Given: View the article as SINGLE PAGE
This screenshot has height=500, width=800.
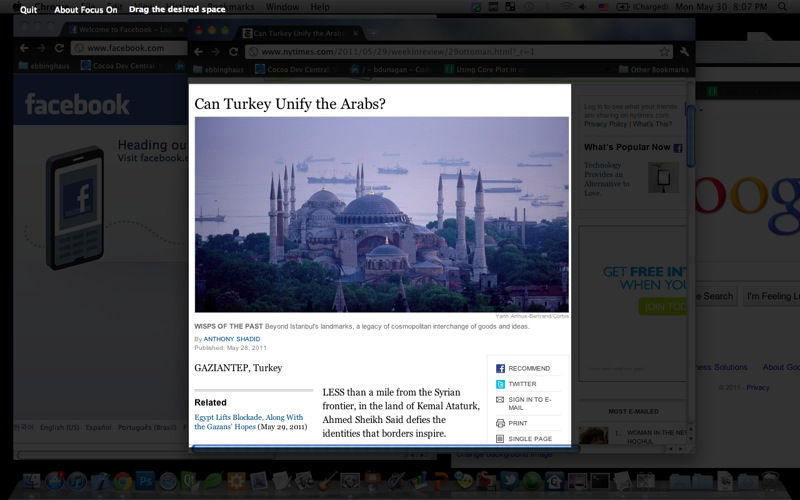Looking at the screenshot, I should pyautogui.click(x=524, y=439).
